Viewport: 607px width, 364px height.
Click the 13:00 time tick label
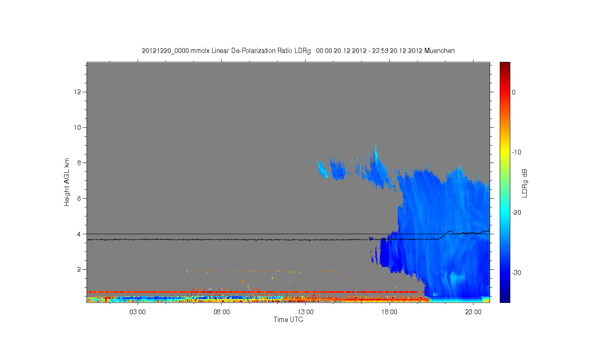[306, 312]
